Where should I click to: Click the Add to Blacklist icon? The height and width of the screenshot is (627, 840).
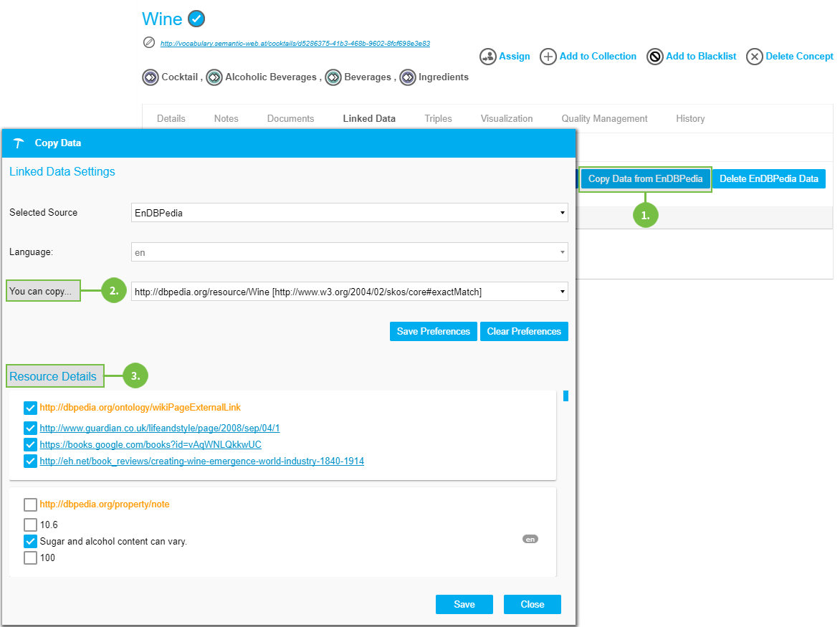[x=654, y=57]
